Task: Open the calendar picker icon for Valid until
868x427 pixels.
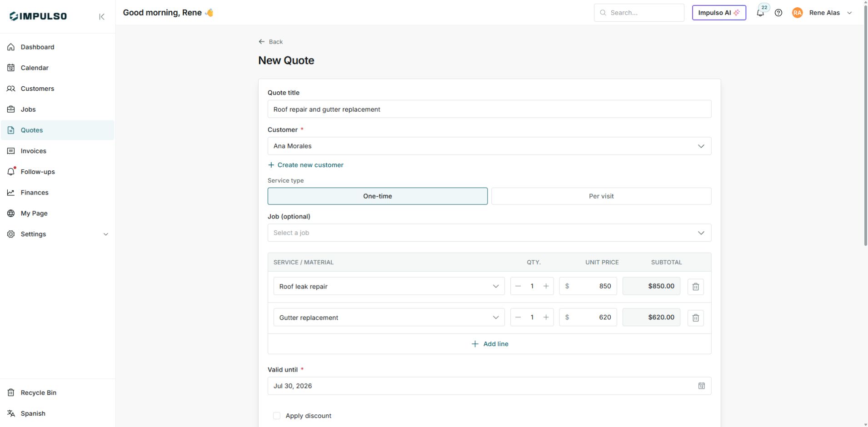Action: point(701,386)
